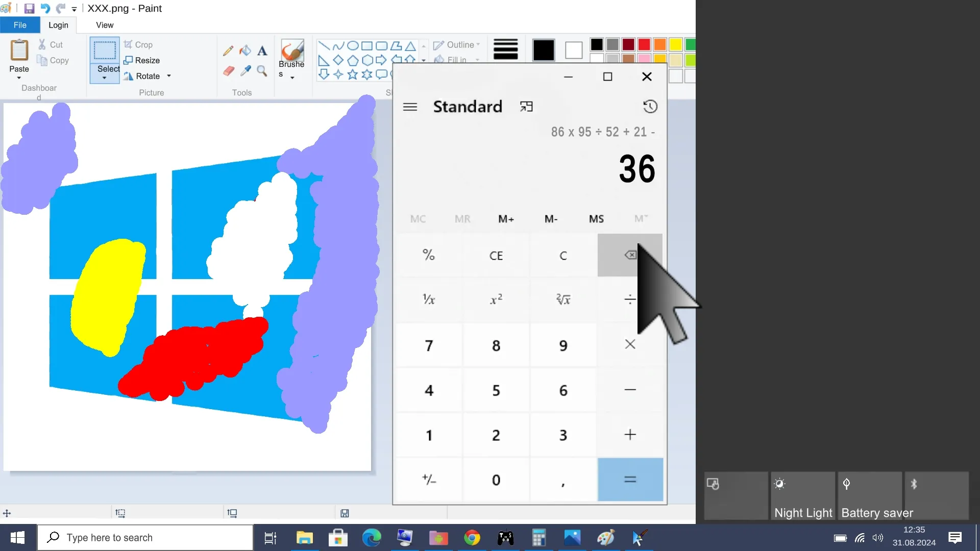
Task: Select the Pencil tool in Paint
Action: coord(228,51)
